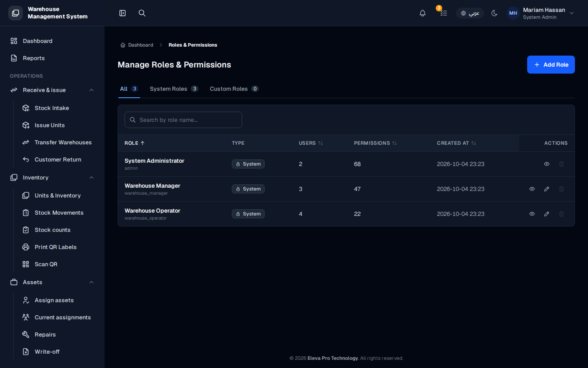Open Stock Movements page
The height and width of the screenshot is (368, 588).
click(x=58, y=213)
